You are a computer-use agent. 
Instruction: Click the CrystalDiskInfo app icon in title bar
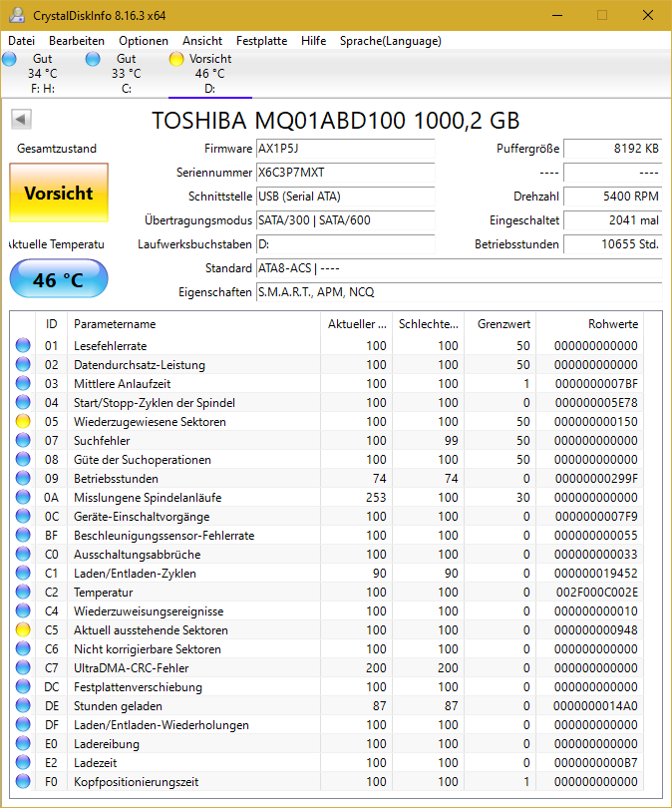[17, 15]
